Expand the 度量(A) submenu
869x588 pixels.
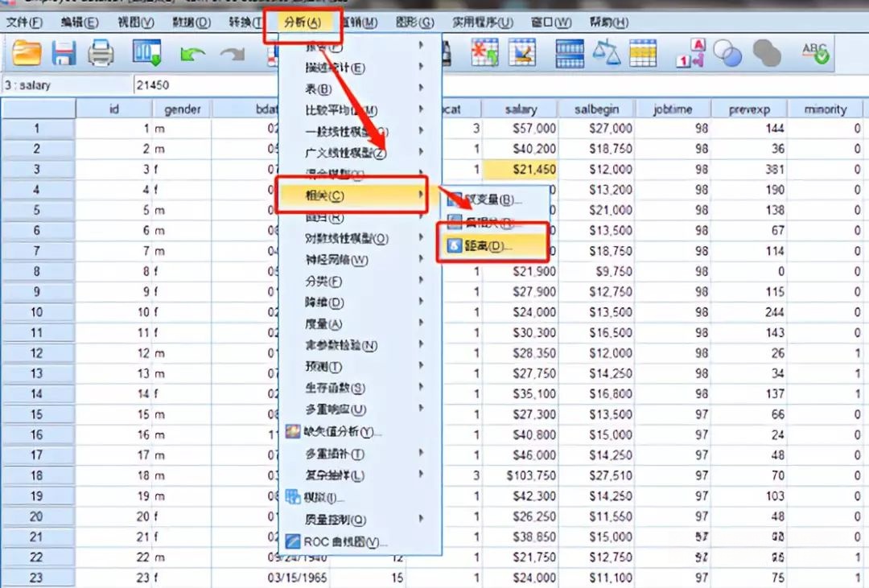(x=360, y=323)
